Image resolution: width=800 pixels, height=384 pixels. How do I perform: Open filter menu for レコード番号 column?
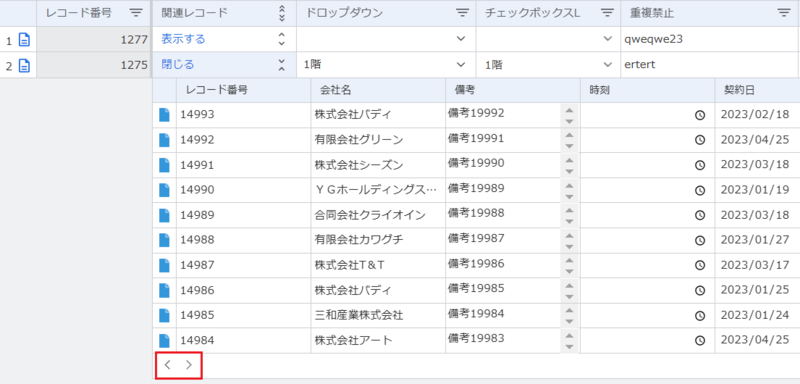click(135, 13)
